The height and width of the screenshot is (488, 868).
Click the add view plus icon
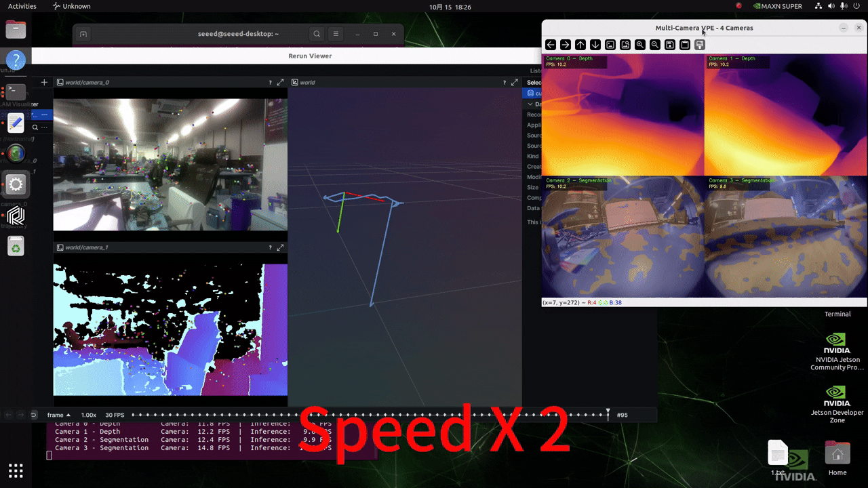44,83
